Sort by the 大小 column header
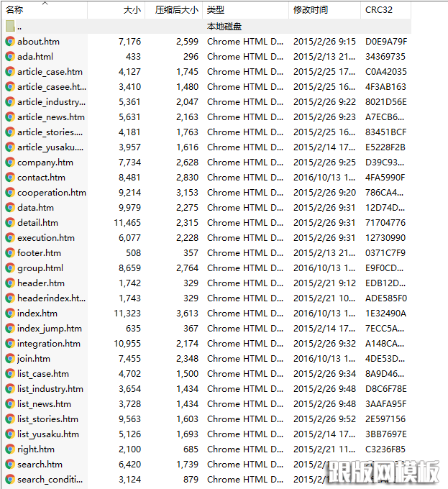The image size is (448, 489). click(132, 10)
